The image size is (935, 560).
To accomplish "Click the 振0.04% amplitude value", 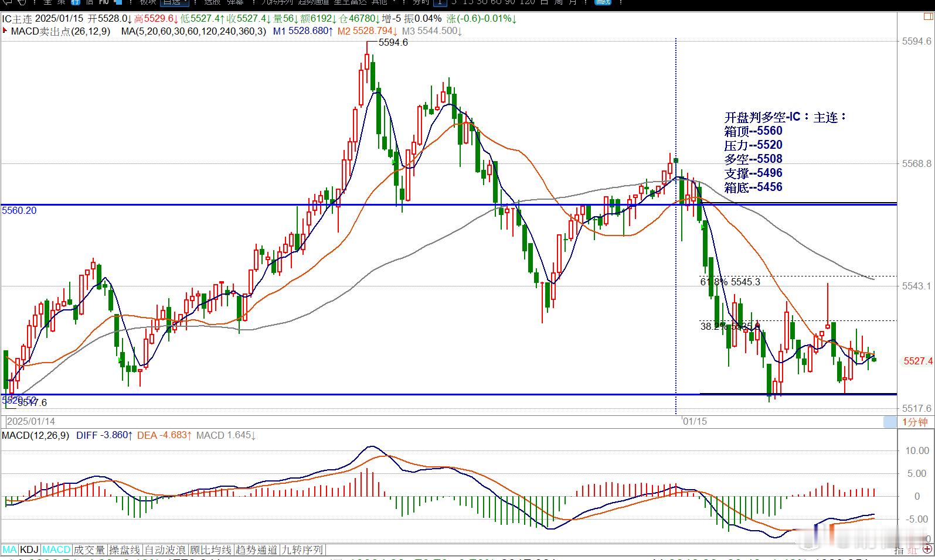I will tap(423, 19).
